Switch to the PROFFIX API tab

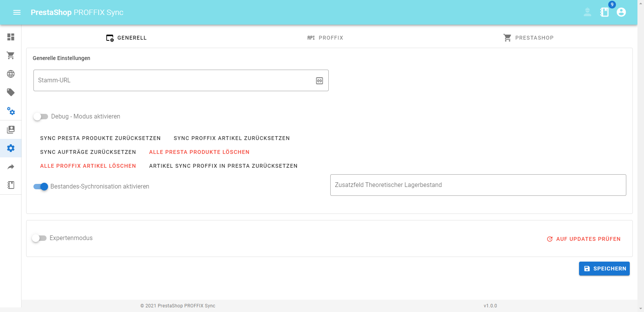pyautogui.click(x=325, y=38)
